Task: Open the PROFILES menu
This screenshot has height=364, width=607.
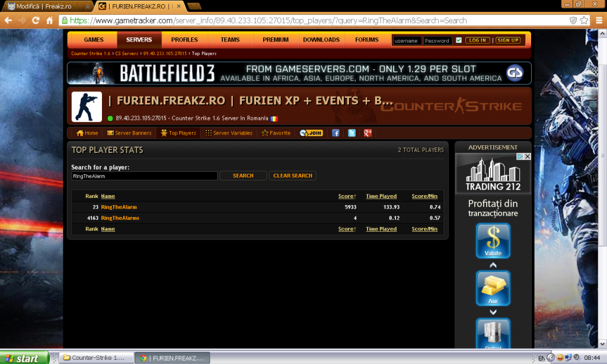Action: pos(184,40)
